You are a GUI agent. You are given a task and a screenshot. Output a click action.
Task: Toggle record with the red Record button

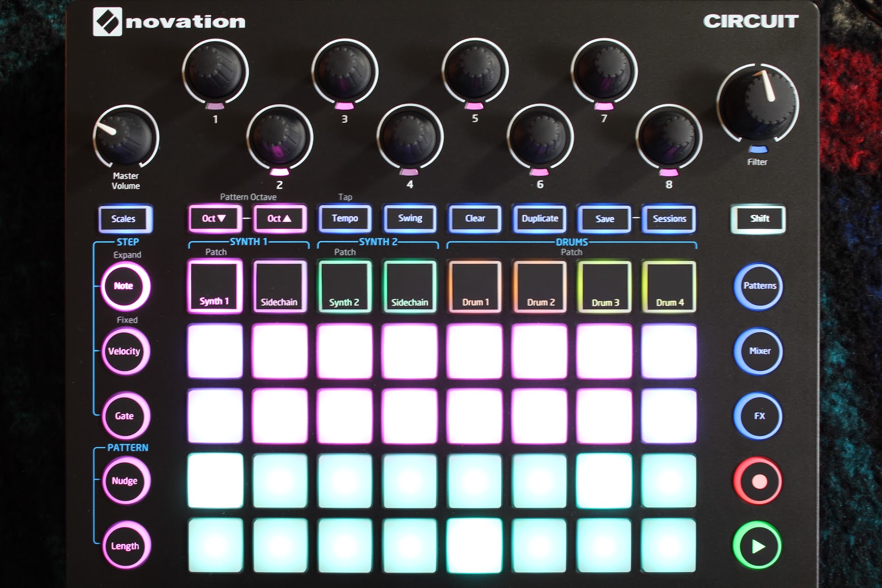tap(758, 481)
